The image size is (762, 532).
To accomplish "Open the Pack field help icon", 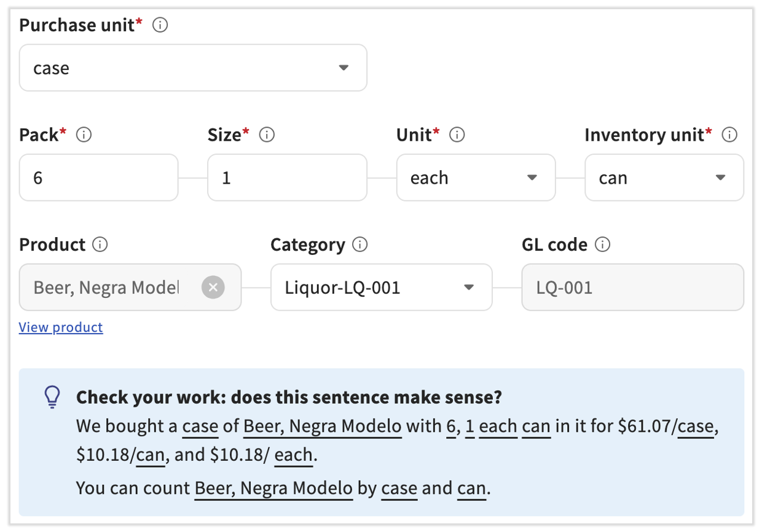I will coord(84,135).
